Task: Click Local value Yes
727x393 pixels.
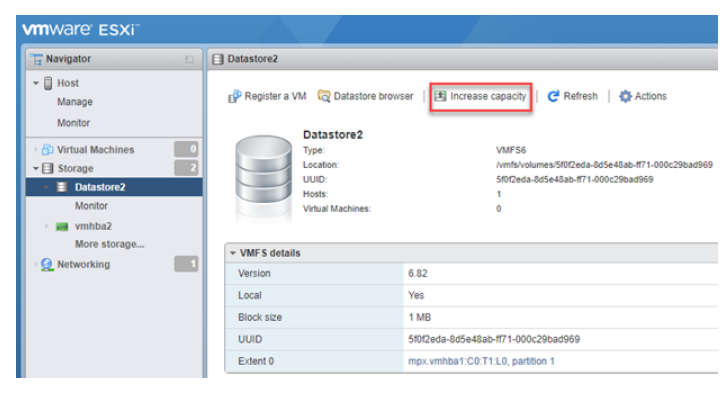Action: (416, 295)
